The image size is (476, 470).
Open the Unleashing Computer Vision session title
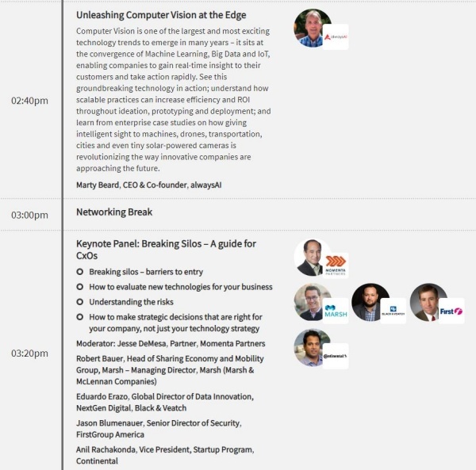pyautogui.click(x=161, y=15)
